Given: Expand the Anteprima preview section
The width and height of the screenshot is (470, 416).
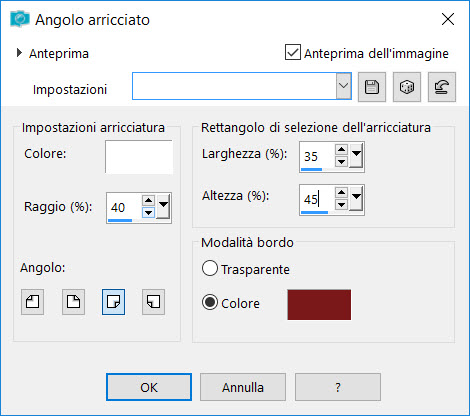Looking at the screenshot, I should (x=19, y=53).
